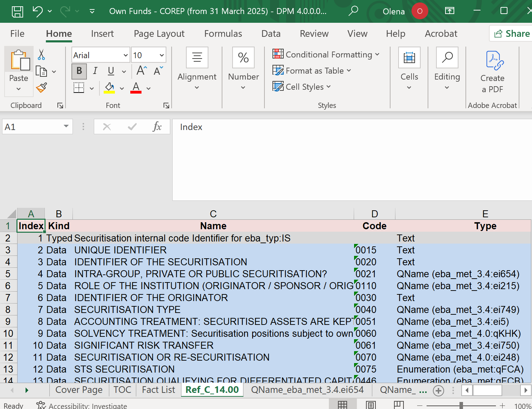Click the Insert Function fx icon
The width and height of the screenshot is (532, 409).
point(157,127)
